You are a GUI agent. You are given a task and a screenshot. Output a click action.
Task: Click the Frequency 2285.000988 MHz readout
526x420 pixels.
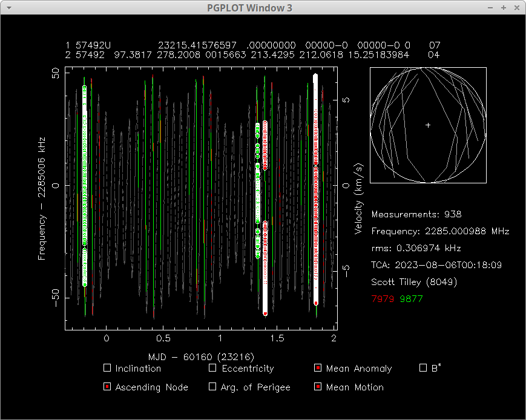440,231
